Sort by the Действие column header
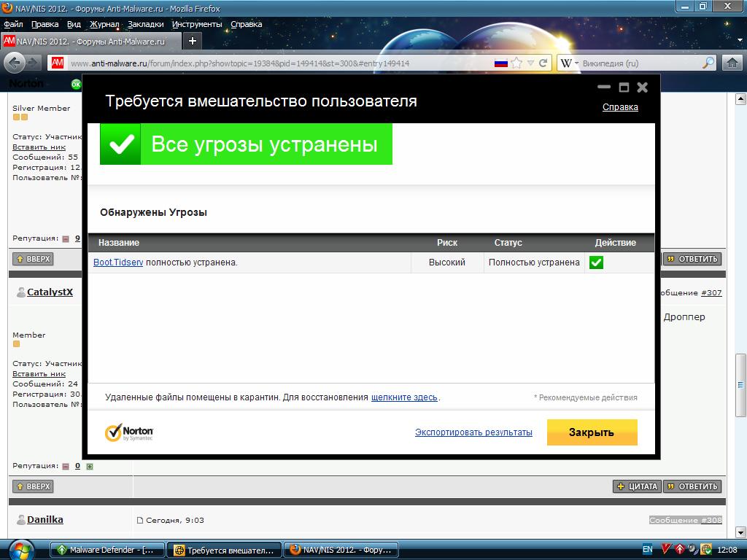This screenshot has width=747, height=560. [x=615, y=242]
